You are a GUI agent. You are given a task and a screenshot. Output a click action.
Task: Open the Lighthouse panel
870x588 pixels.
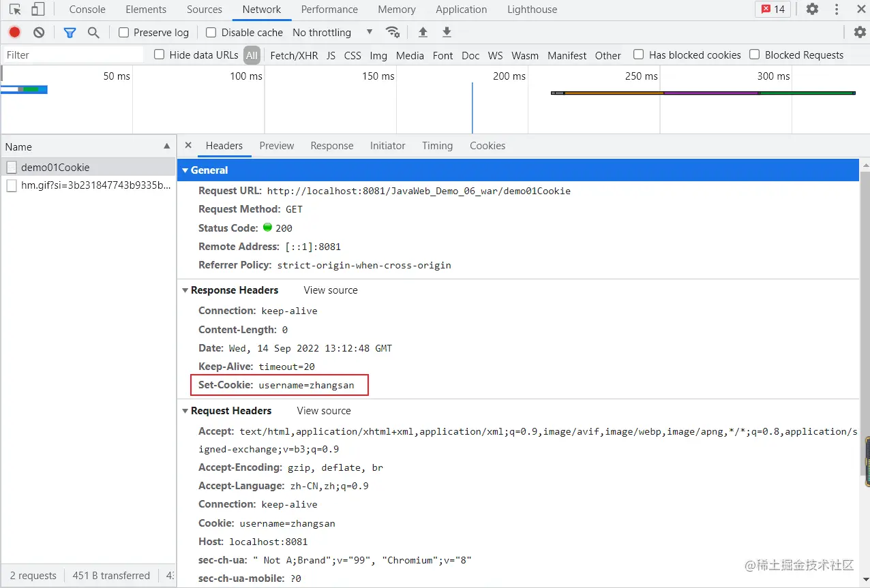pos(532,10)
